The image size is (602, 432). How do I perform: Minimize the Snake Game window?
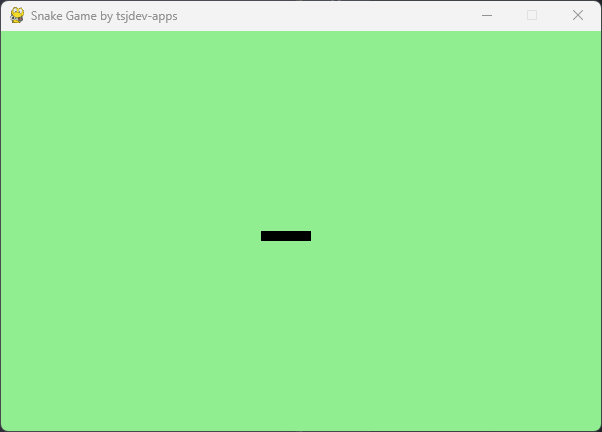[x=487, y=15]
